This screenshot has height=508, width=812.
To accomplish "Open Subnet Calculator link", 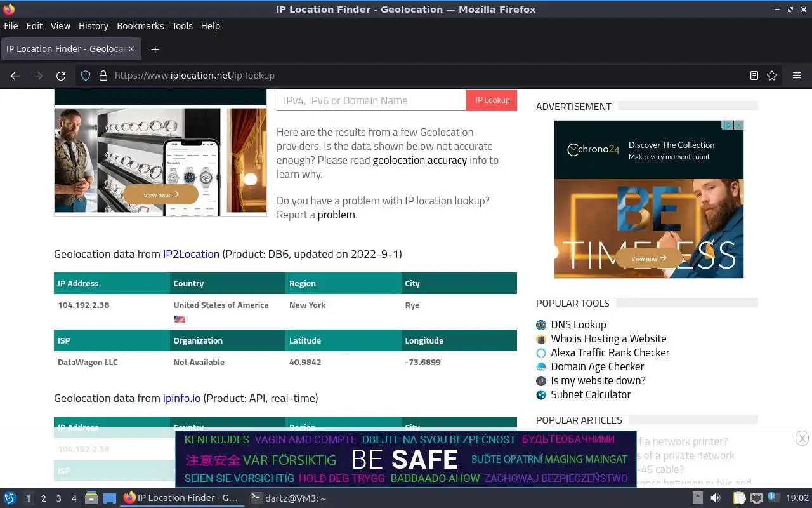I will point(591,394).
